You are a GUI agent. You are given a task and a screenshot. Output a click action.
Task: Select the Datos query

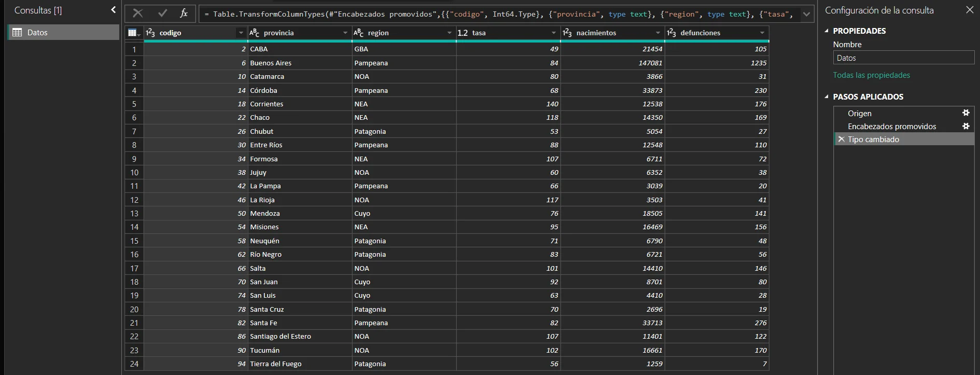point(63,32)
